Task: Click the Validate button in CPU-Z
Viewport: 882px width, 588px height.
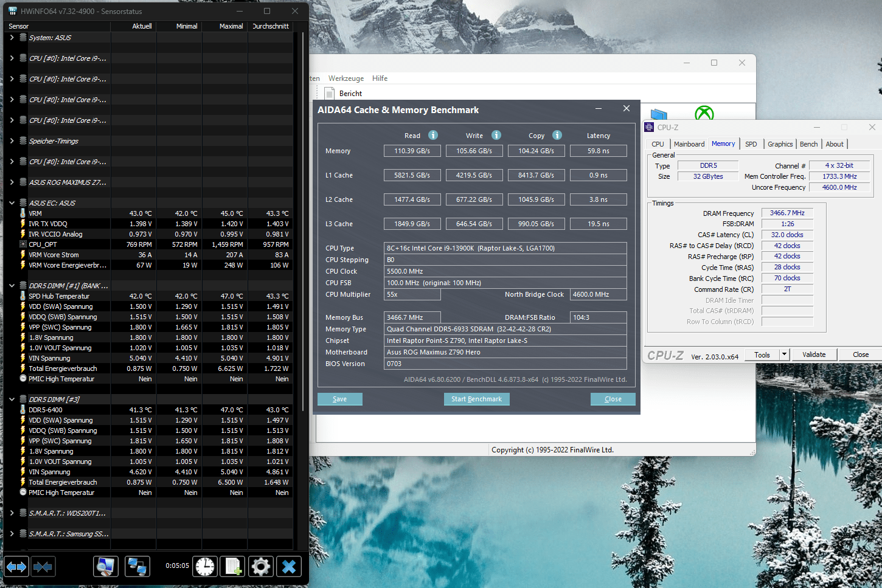Action: tap(814, 355)
